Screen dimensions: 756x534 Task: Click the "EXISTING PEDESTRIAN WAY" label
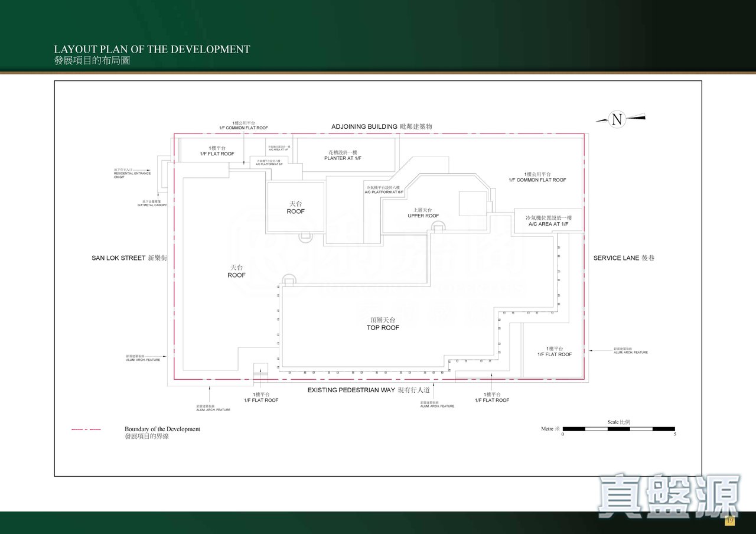[x=351, y=390]
